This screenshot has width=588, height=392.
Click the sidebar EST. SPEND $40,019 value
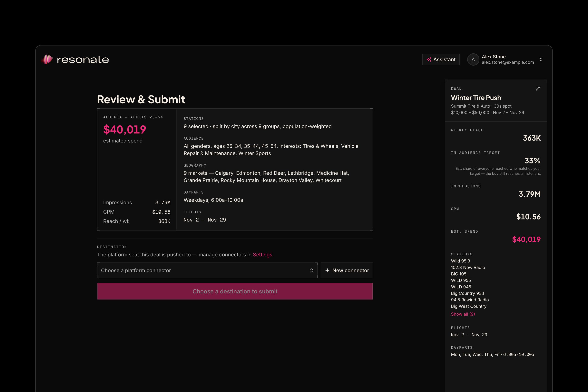tap(526, 240)
